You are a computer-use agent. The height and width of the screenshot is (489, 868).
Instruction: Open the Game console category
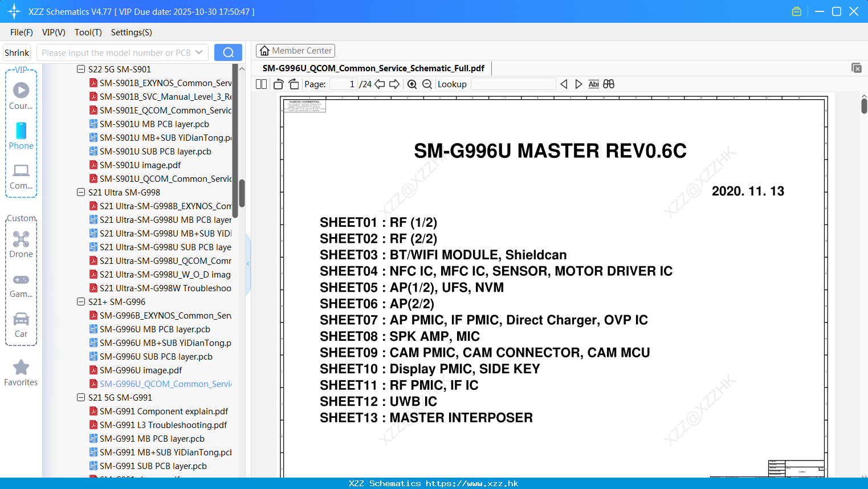click(x=21, y=285)
